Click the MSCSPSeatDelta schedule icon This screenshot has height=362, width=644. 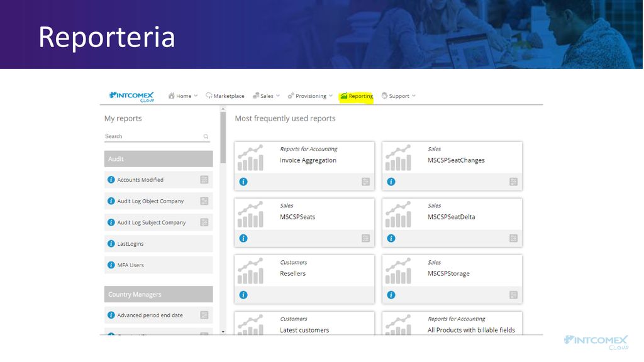(513, 238)
